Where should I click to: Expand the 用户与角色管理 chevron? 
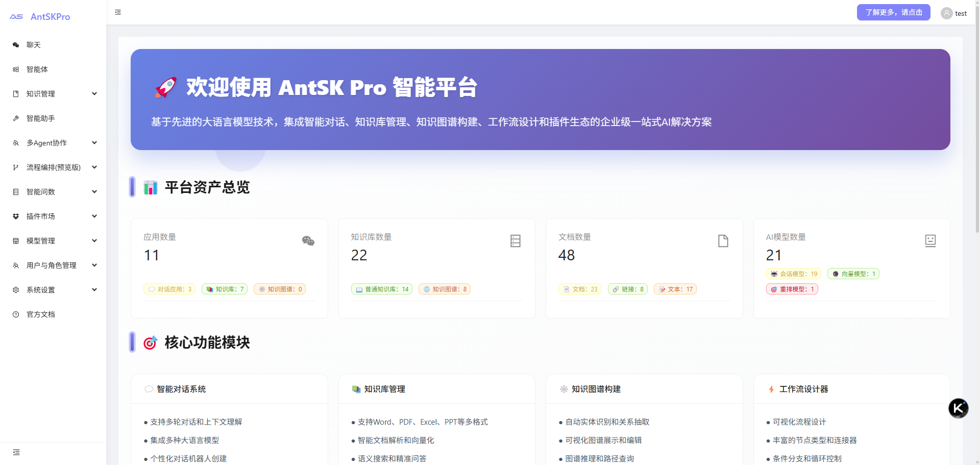pos(94,265)
